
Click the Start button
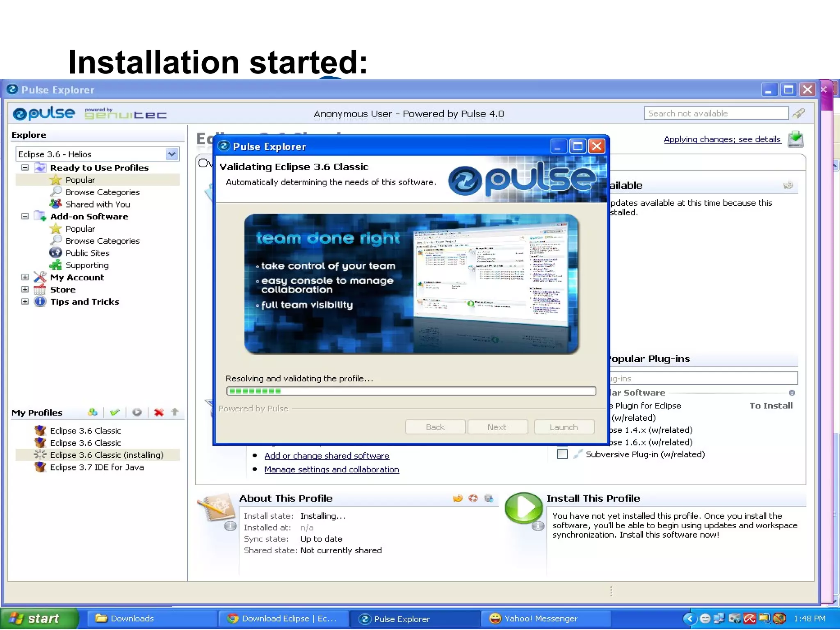(x=39, y=619)
